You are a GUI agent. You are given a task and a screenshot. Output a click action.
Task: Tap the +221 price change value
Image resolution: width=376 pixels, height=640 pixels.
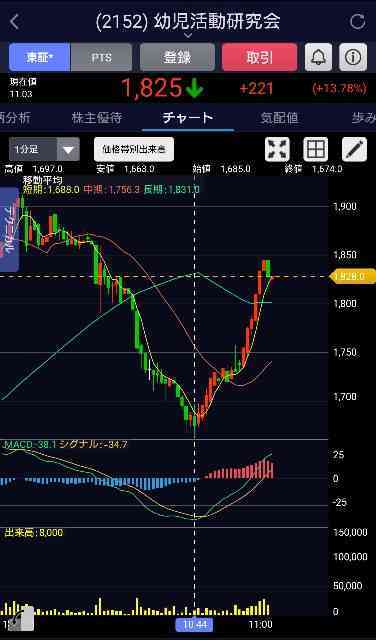(256, 89)
